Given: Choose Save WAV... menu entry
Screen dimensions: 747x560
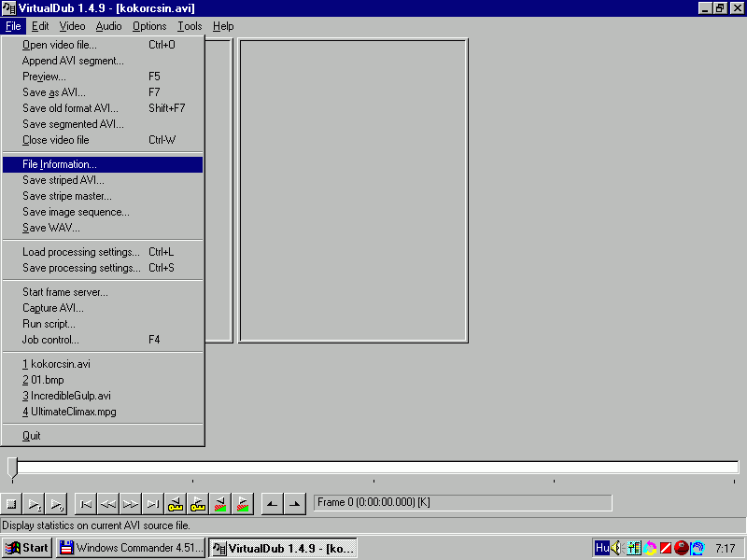Looking at the screenshot, I should (x=103, y=228).
